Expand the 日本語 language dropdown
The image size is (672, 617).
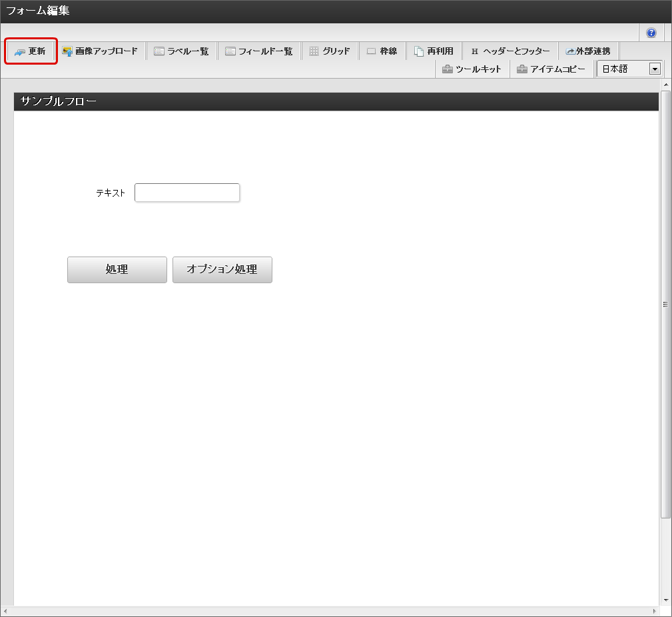coord(655,69)
